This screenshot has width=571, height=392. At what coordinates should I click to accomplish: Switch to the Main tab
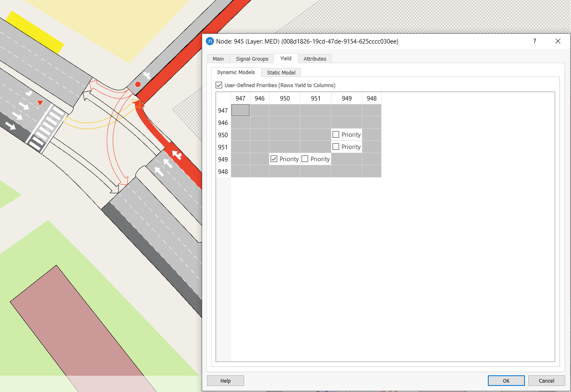218,59
